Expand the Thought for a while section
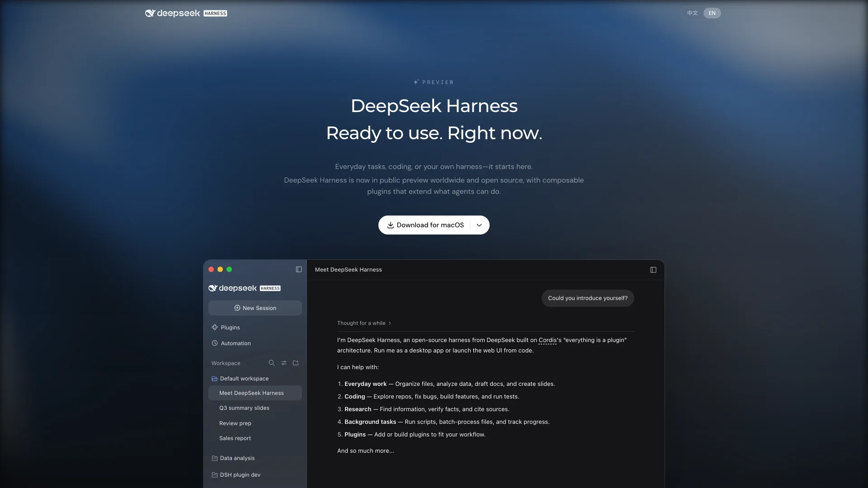 [x=364, y=323]
